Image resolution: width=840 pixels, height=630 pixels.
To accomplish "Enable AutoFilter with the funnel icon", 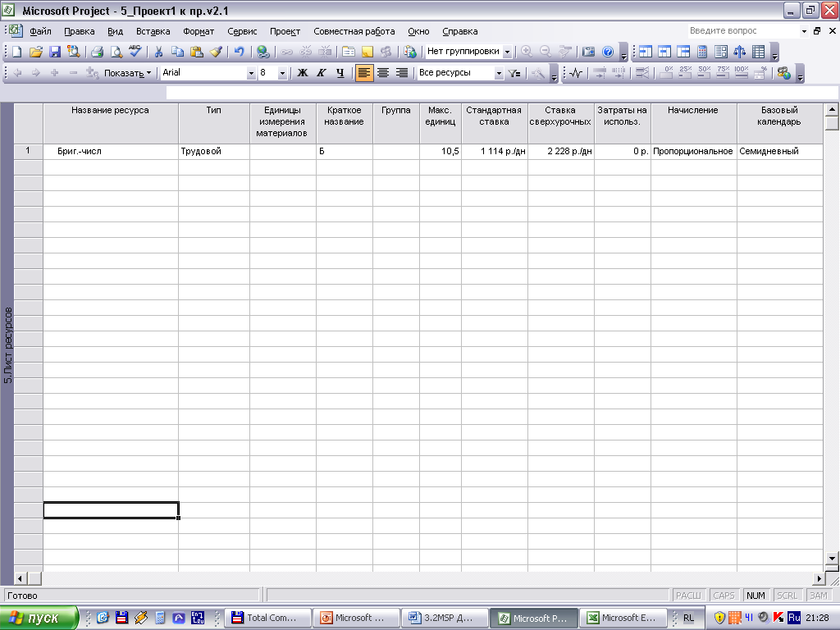I will point(515,73).
